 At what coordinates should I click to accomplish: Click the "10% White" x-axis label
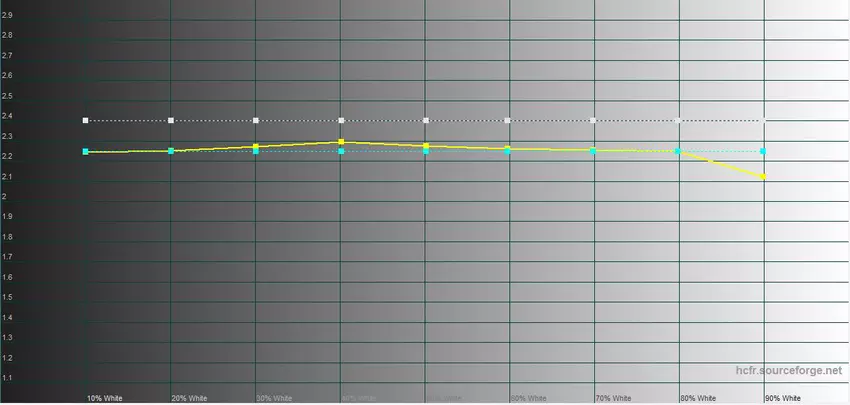point(105,398)
